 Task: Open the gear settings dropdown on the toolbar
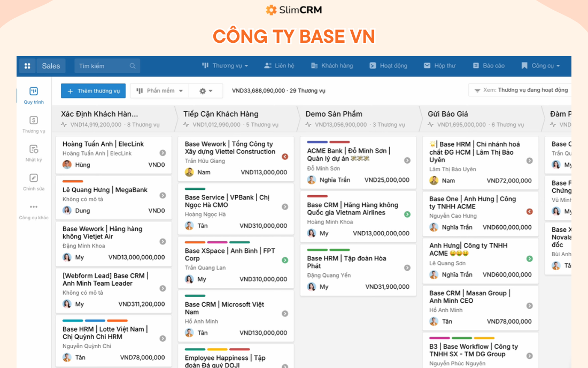pyautogui.click(x=206, y=90)
